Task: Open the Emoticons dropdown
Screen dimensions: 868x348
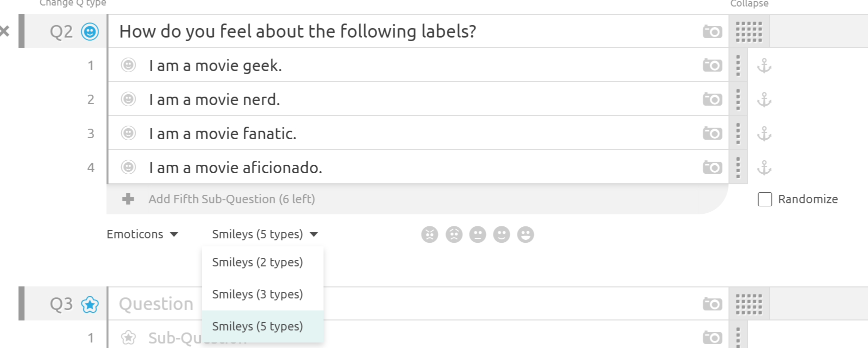Action: tap(142, 234)
